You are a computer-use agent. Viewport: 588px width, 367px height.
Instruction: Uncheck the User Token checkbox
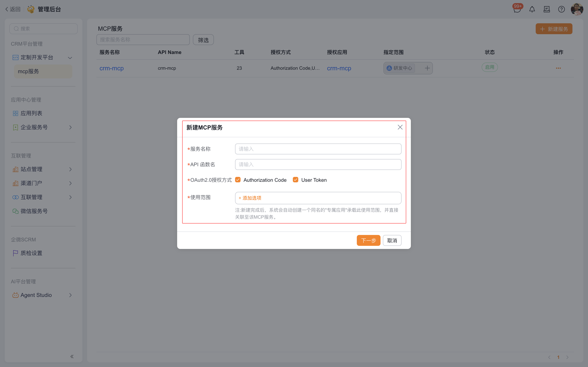295,180
